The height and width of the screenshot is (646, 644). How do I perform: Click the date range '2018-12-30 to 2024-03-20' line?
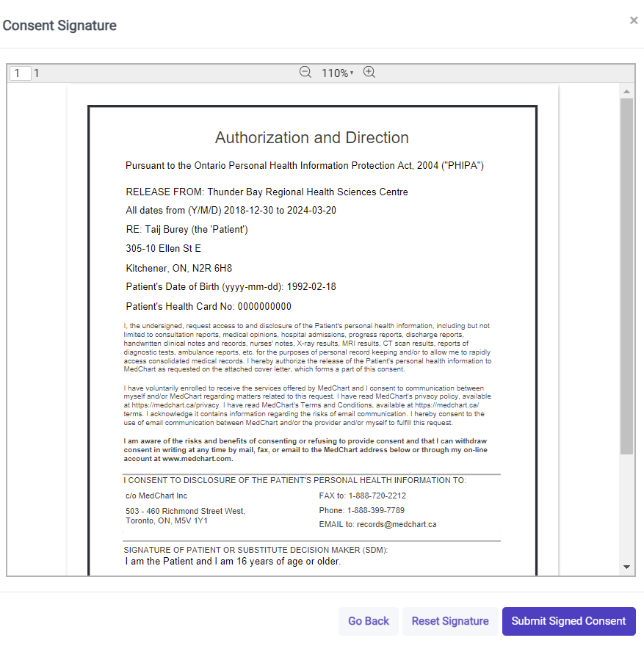click(231, 211)
